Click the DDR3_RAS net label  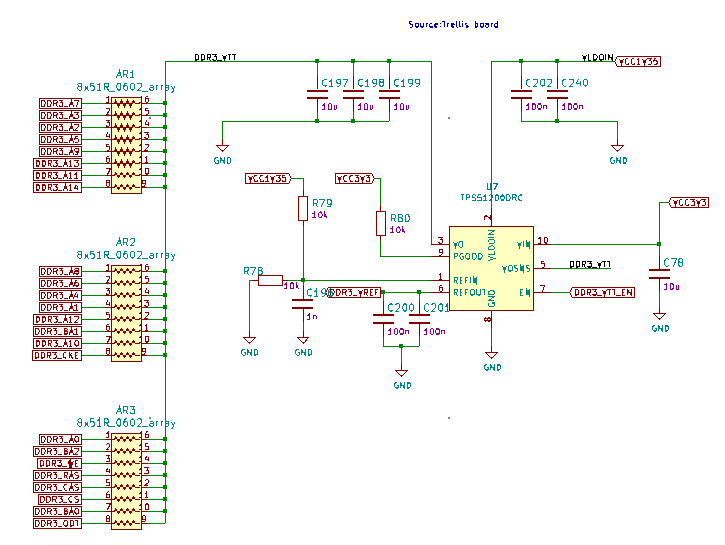tap(60, 475)
